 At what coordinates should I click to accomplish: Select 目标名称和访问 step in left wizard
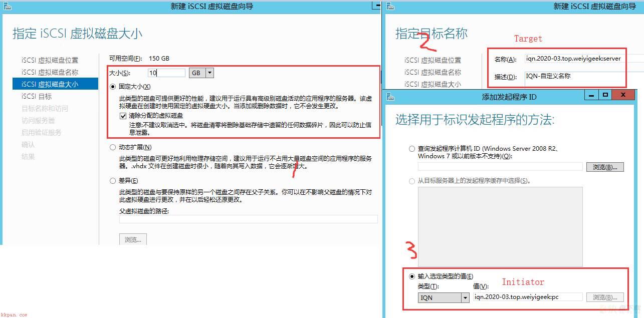45,108
